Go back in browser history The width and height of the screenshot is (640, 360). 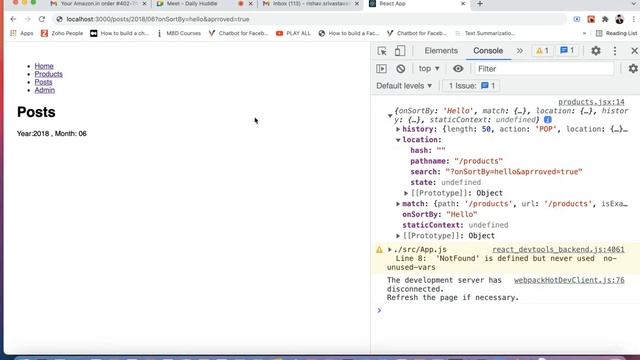13,19
